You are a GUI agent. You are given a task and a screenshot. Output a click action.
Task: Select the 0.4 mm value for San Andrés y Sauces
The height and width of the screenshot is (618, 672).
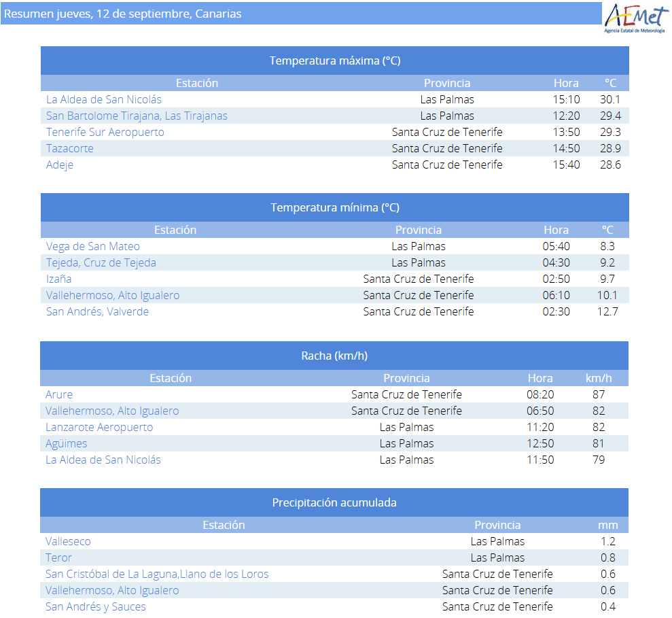608,606
